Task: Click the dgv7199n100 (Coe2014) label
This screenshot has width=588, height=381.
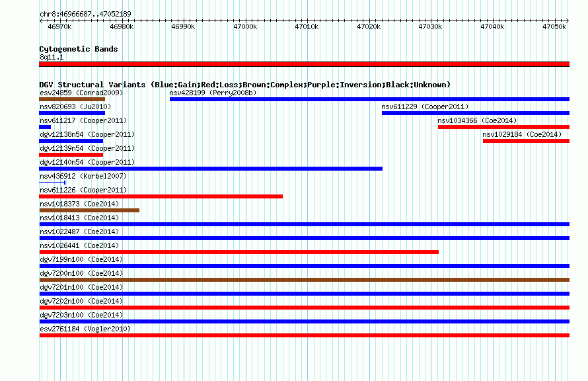Action: tap(81, 259)
